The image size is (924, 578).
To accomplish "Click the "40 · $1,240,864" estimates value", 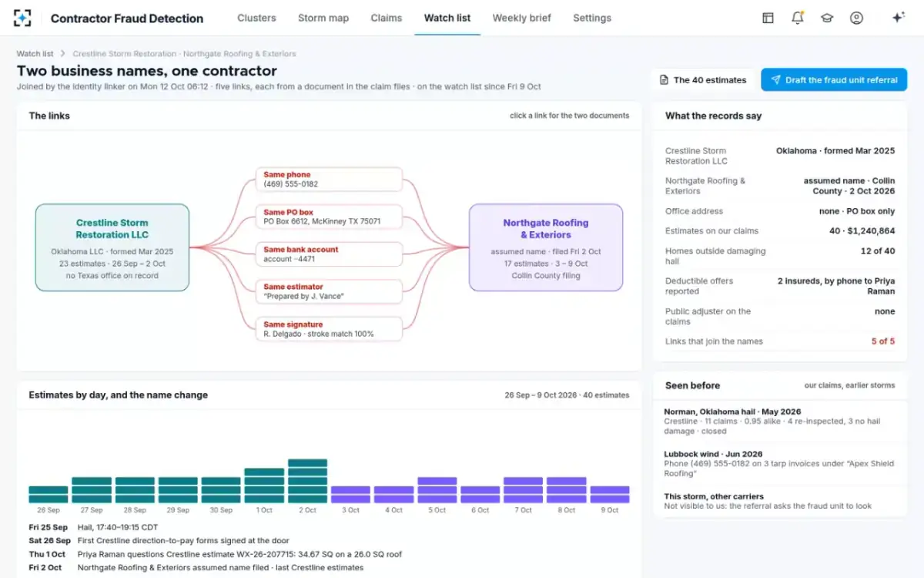I will [x=862, y=231].
